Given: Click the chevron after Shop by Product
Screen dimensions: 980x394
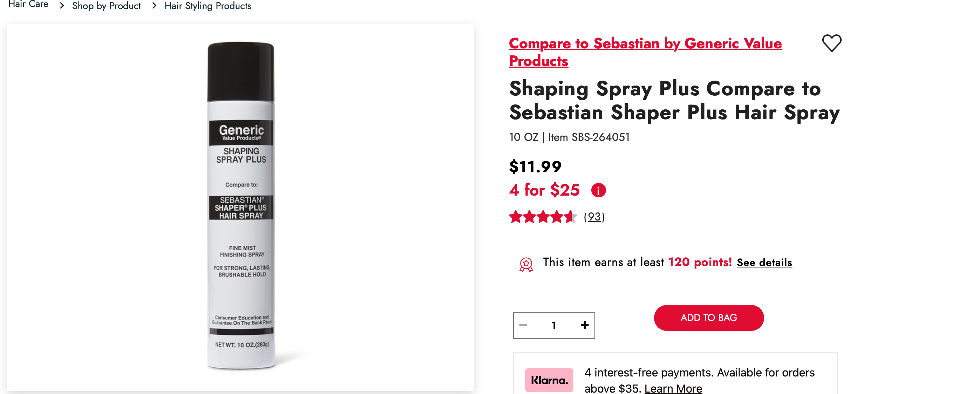Looking at the screenshot, I should [x=154, y=6].
